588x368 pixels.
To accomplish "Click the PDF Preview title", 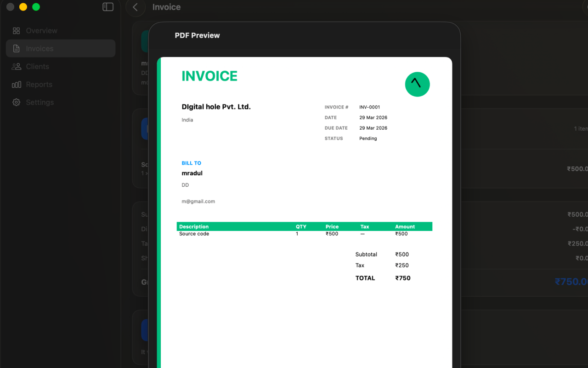I will 197,35.
